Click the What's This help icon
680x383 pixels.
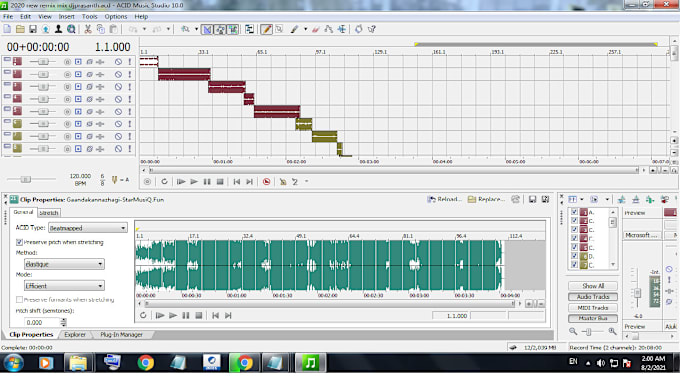point(372,29)
